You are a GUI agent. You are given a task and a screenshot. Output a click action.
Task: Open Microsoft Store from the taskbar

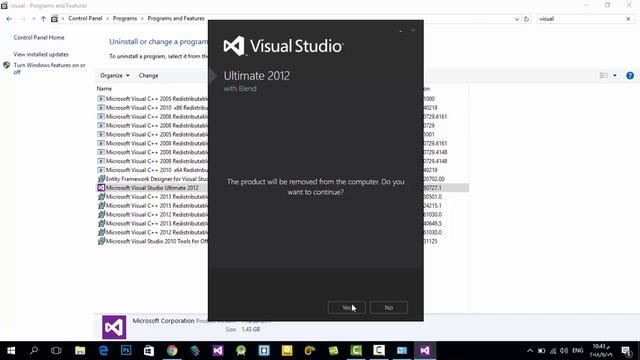coord(149,351)
